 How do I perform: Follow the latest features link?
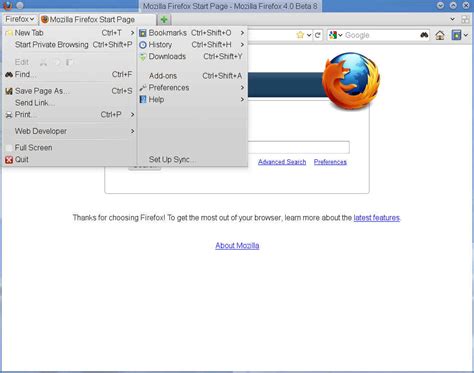[377, 218]
